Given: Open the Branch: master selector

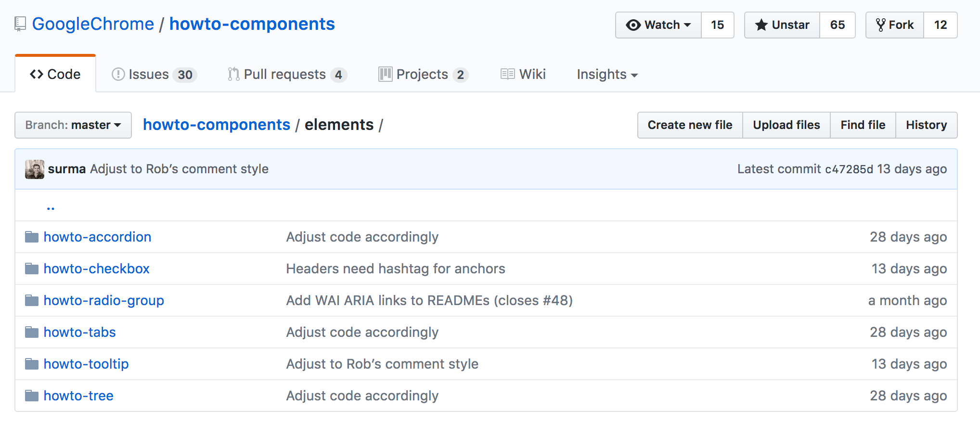Looking at the screenshot, I should [73, 125].
